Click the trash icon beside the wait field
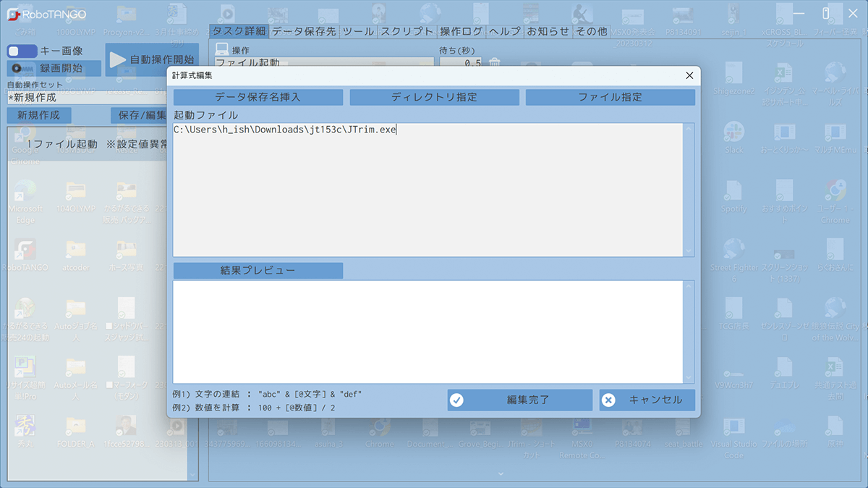The width and height of the screenshot is (868, 488). click(495, 64)
